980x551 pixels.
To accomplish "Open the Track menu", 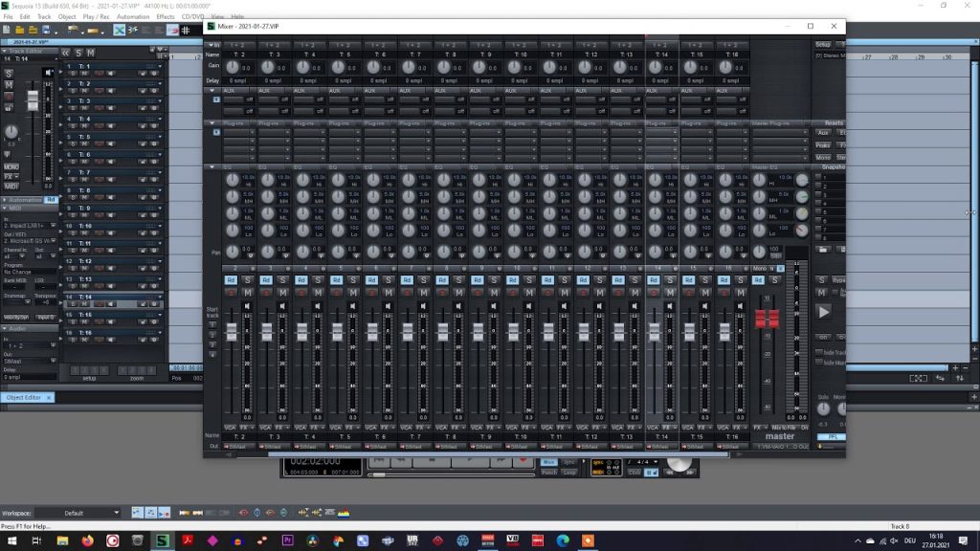I will [x=44, y=17].
